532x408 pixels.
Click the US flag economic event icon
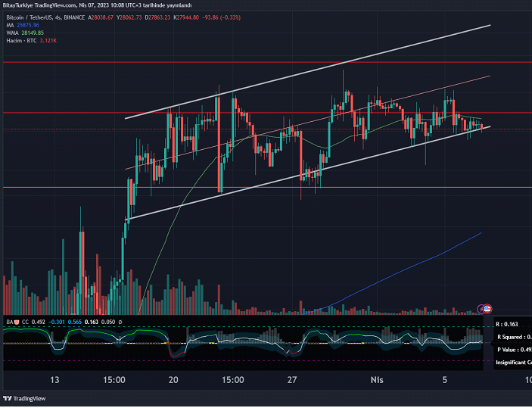(487, 309)
